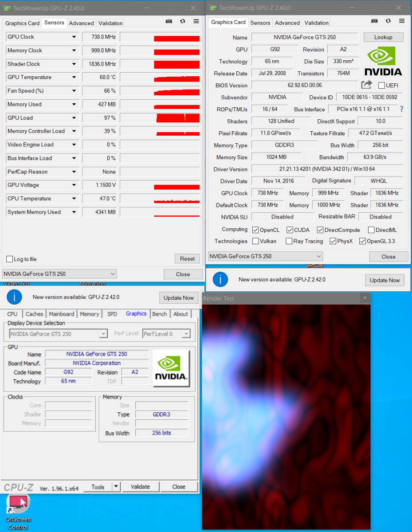The height and width of the screenshot is (532, 412).
Task: Switch to Advanced tab in Sensors window
Action: [81, 23]
